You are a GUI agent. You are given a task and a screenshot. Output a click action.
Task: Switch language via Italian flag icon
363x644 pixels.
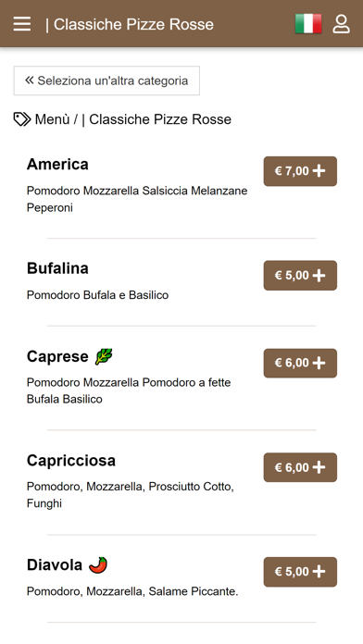pos(308,23)
